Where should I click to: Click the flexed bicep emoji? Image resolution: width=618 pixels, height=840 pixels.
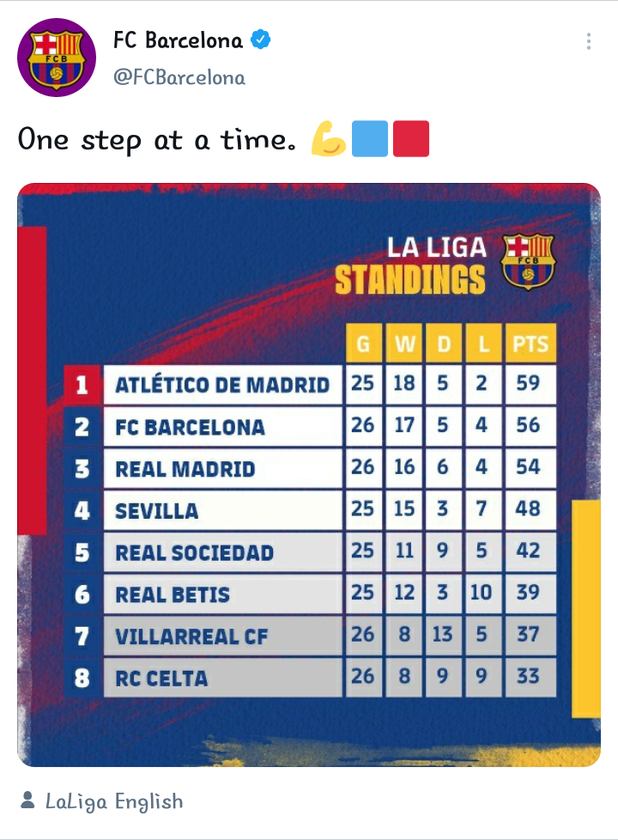coord(328,139)
